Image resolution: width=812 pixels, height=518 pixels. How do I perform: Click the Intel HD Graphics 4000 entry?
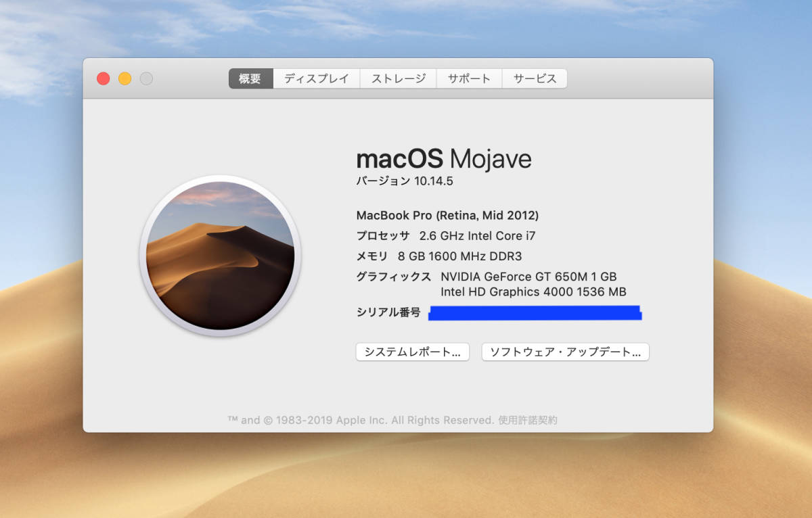coord(534,292)
